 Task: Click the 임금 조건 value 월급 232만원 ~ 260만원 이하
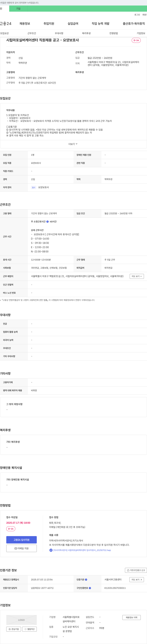point(118,213)
